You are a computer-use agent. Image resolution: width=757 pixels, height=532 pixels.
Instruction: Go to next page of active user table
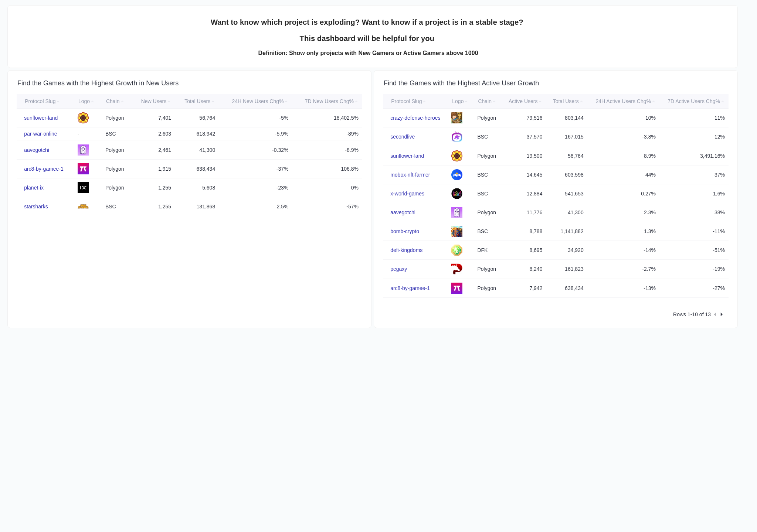pos(721,314)
